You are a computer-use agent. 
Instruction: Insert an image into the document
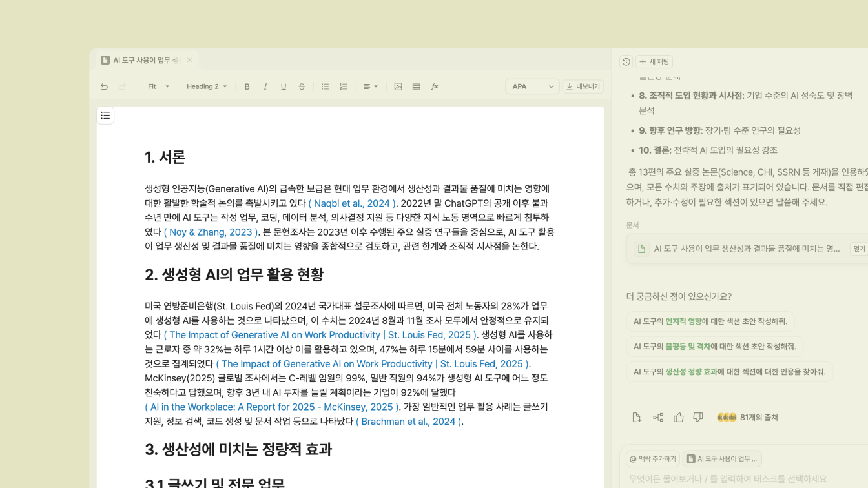tap(398, 86)
